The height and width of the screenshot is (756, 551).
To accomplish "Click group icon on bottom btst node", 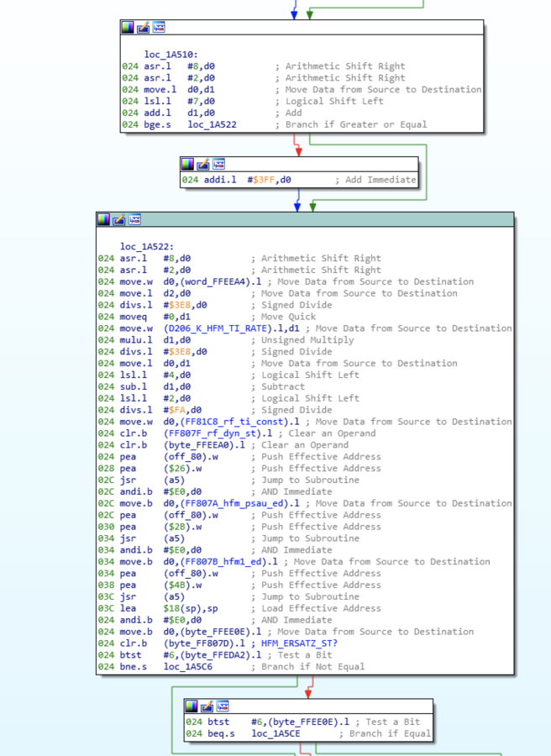I will point(221,706).
